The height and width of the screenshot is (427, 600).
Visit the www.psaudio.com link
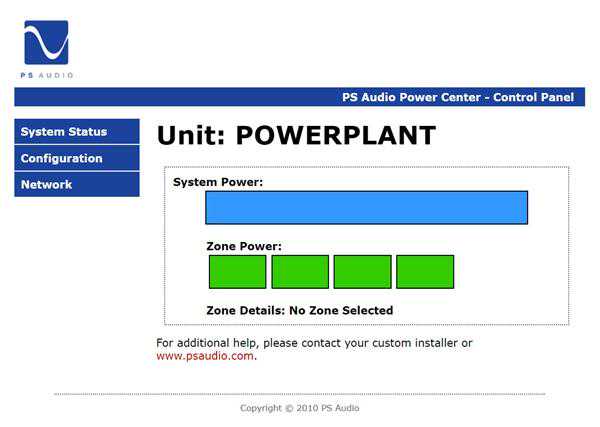(205, 356)
